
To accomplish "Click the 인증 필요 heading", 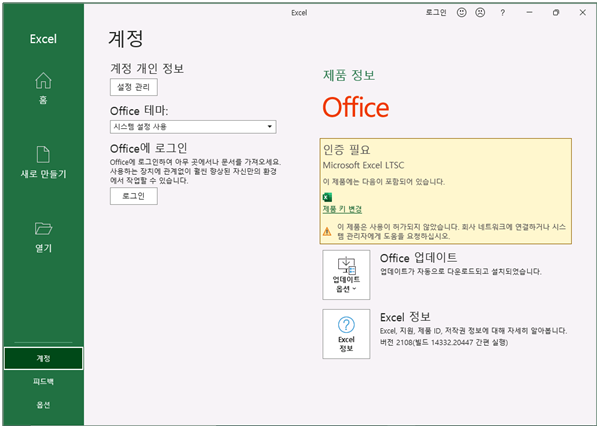I will pyautogui.click(x=346, y=149).
